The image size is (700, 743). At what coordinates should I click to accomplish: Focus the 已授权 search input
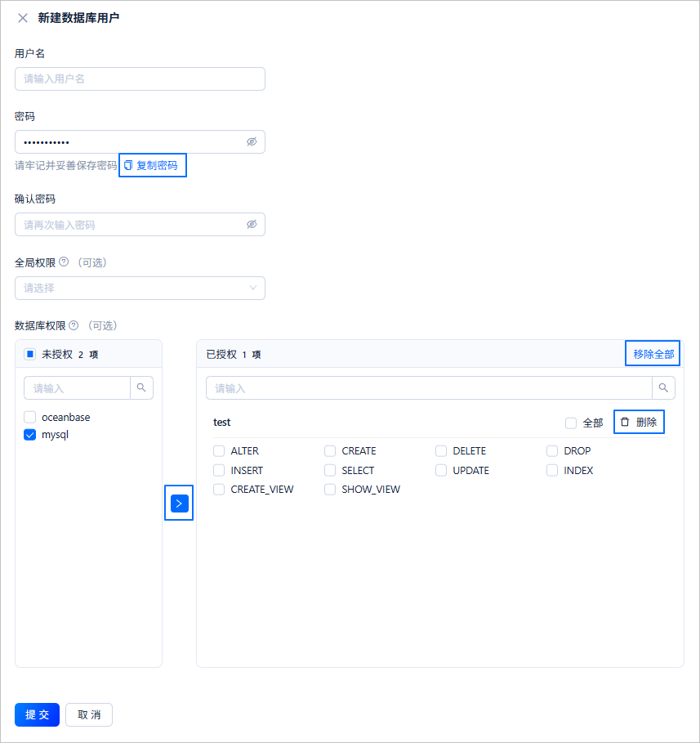(x=429, y=388)
